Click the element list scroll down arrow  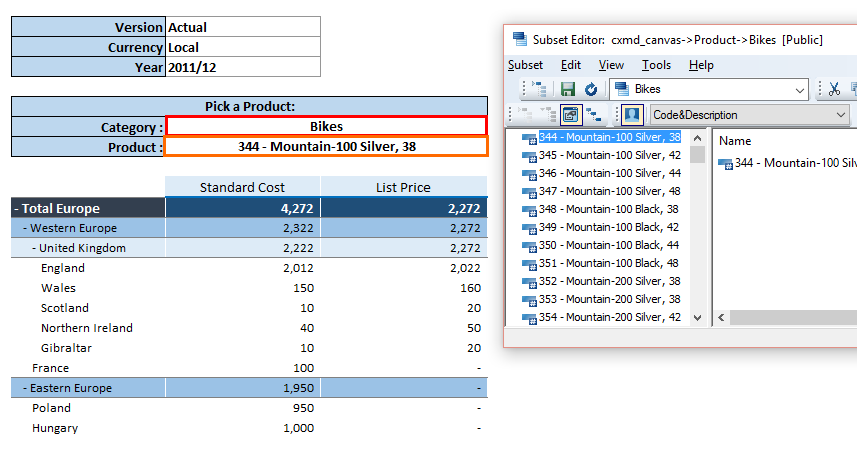point(698,318)
